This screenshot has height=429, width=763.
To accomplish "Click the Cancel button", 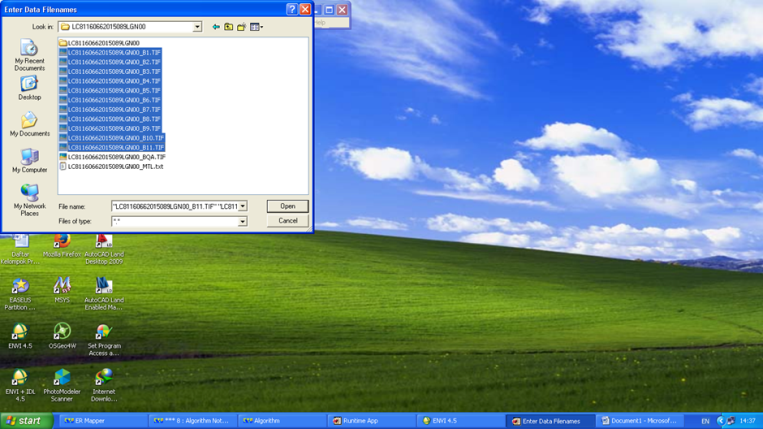I will coord(288,221).
